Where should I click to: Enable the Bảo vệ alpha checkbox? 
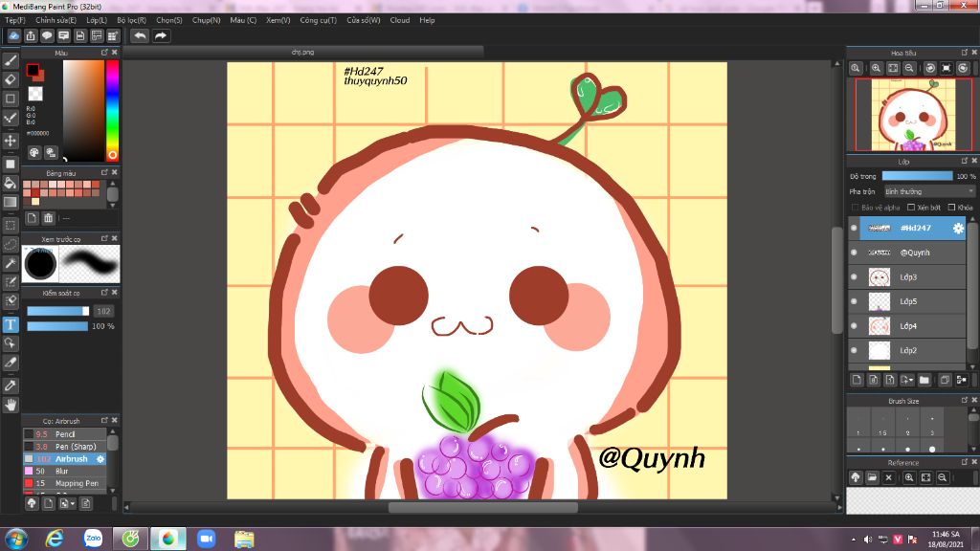point(855,208)
